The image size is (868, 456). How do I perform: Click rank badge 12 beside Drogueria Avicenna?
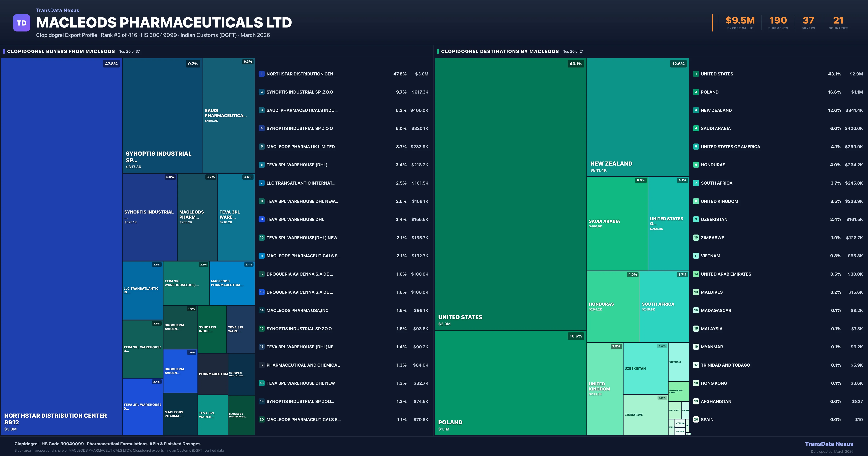coord(261,274)
